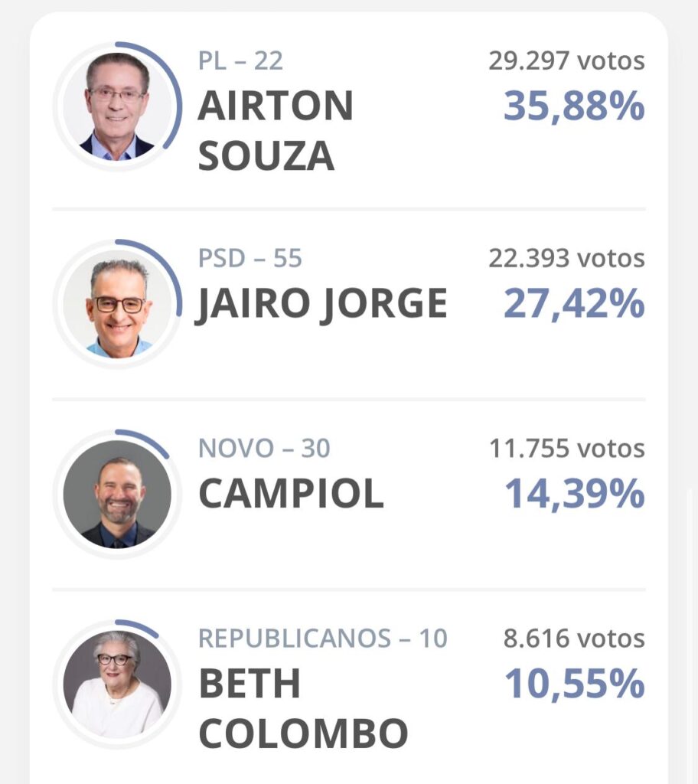Click the PSD – 55 party label
698x784 pixels.
(250, 259)
